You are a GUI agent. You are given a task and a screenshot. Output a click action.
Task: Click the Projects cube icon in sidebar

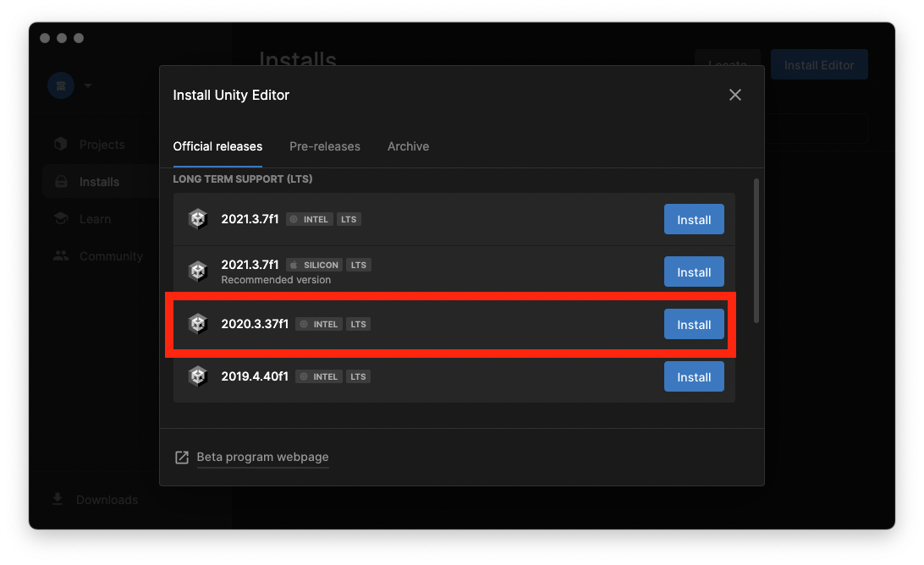[61, 144]
